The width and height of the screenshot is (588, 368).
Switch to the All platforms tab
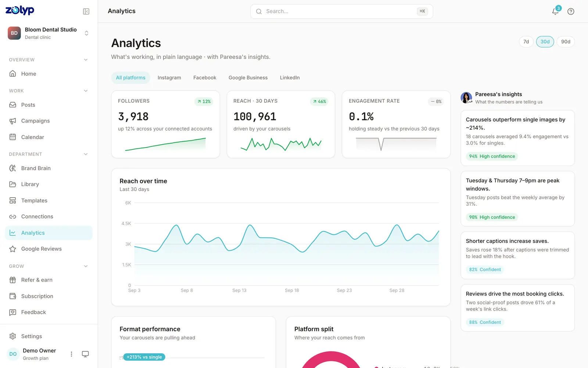pos(131,78)
